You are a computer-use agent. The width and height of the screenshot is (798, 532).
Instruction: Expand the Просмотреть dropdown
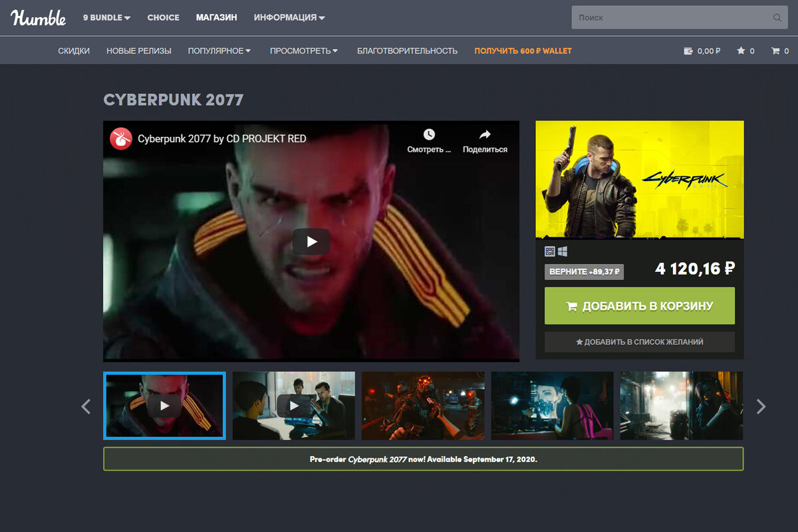pyautogui.click(x=304, y=51)
